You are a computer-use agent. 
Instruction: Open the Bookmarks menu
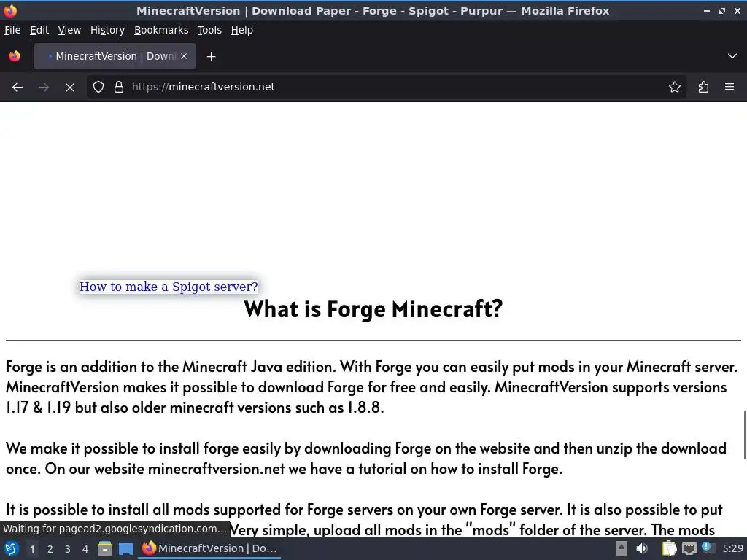(161, 30)
